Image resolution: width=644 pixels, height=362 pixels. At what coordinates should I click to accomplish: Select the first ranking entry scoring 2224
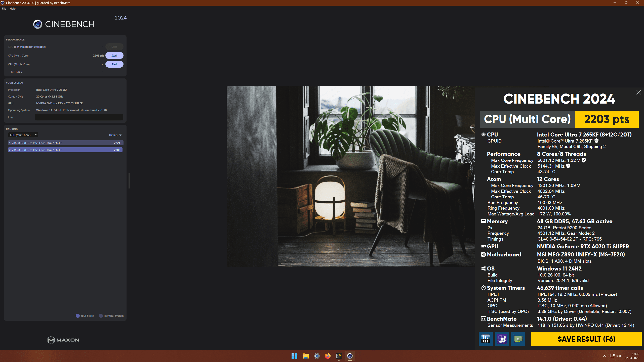coord(65,143)
